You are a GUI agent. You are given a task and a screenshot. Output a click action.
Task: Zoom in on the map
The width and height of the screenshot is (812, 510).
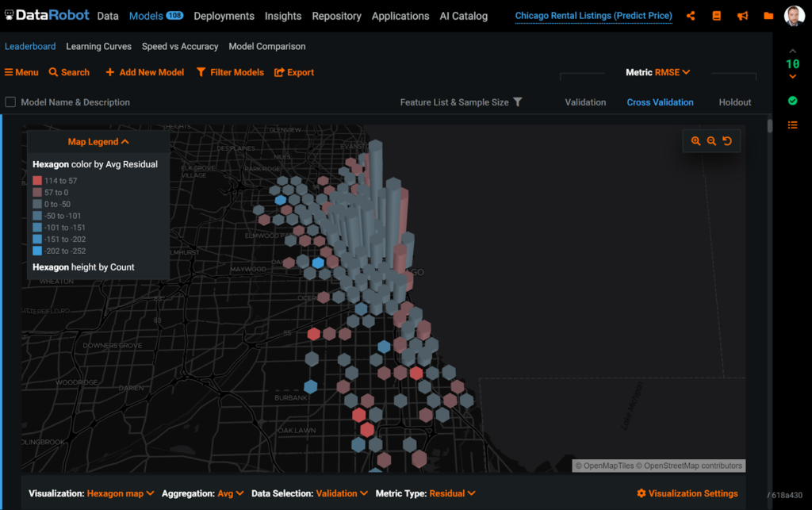pyautogui.click(x=695, y=141)
